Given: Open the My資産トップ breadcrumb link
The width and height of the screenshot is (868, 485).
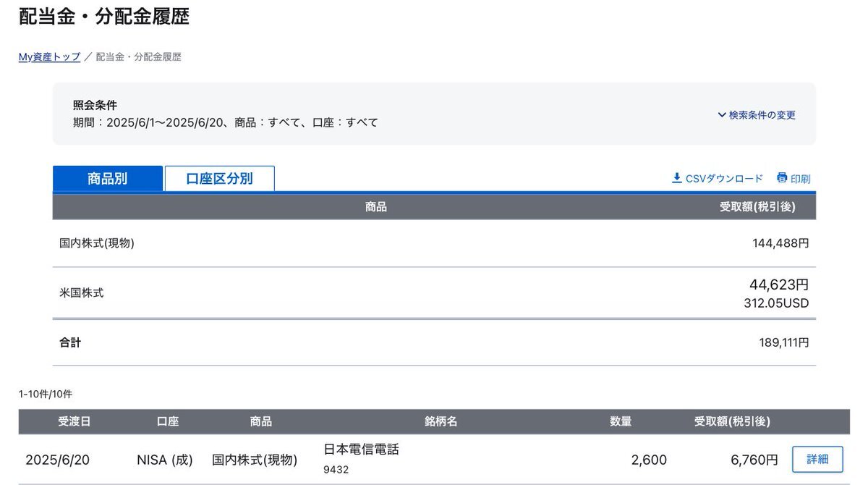Looking at the screenshot, I should tap(49, 56).
